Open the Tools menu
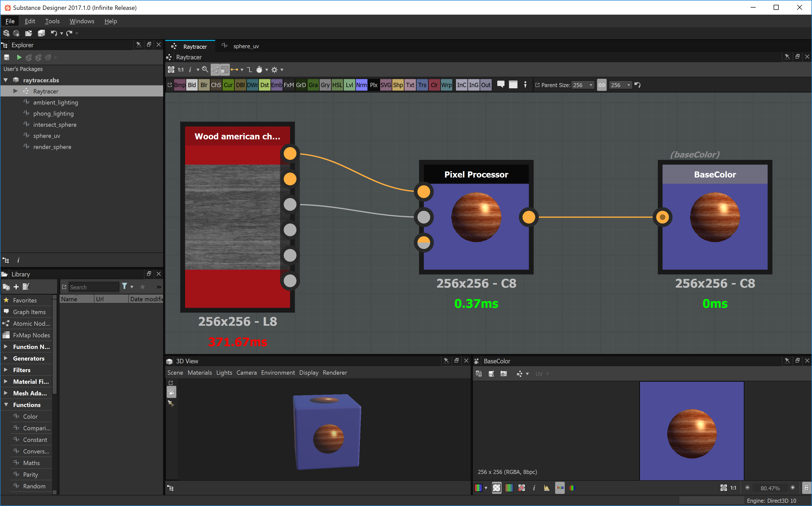 (52, 21)
